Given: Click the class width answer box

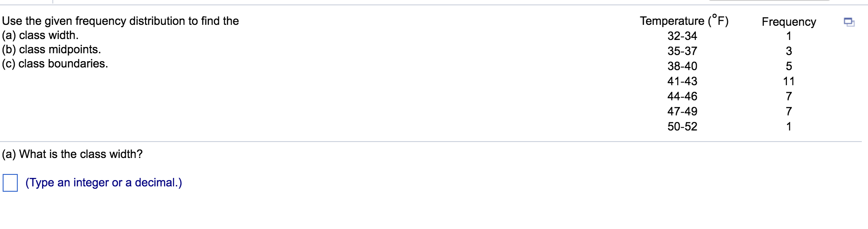Looking at the screenshot, I should coord(10,182).
